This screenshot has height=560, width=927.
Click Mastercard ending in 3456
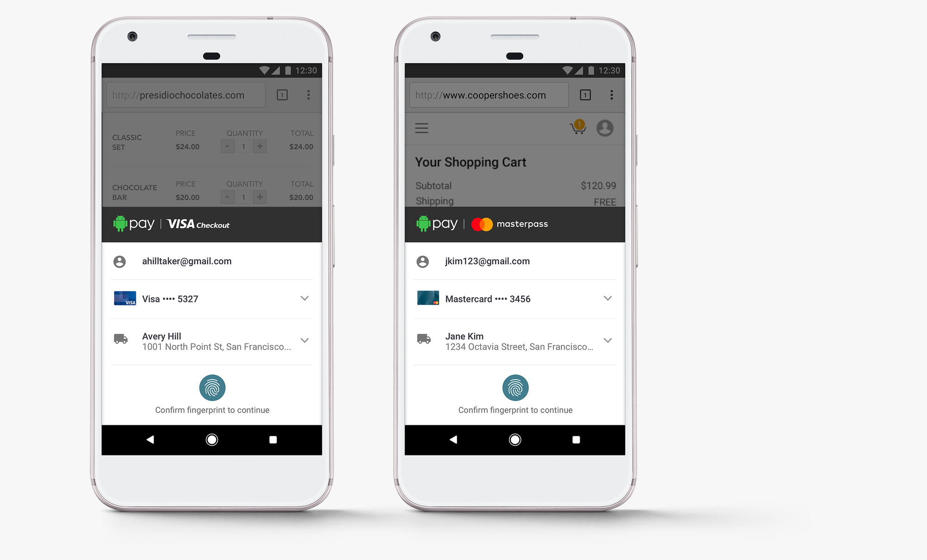coord(515,299)
